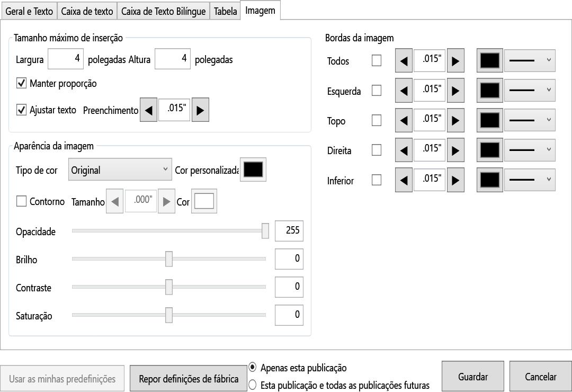
Task: Open the Topo border color swatch
Action: tap(490, 120)
